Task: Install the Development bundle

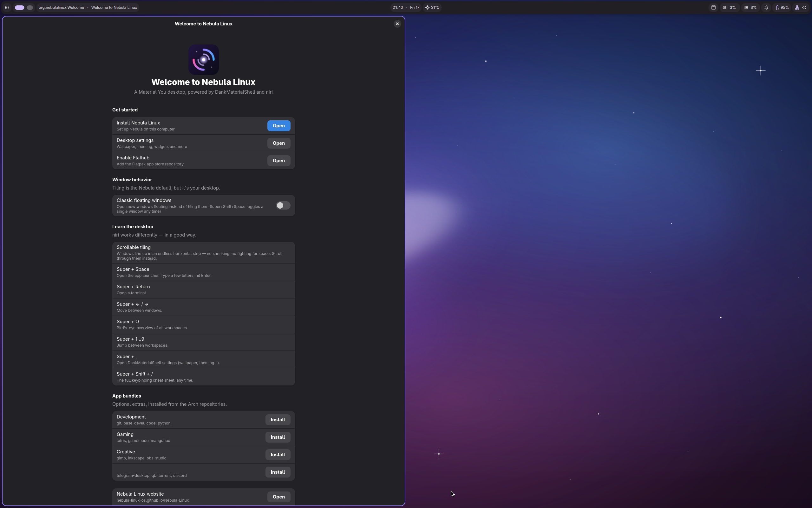Action: click(x=278, y=420)
